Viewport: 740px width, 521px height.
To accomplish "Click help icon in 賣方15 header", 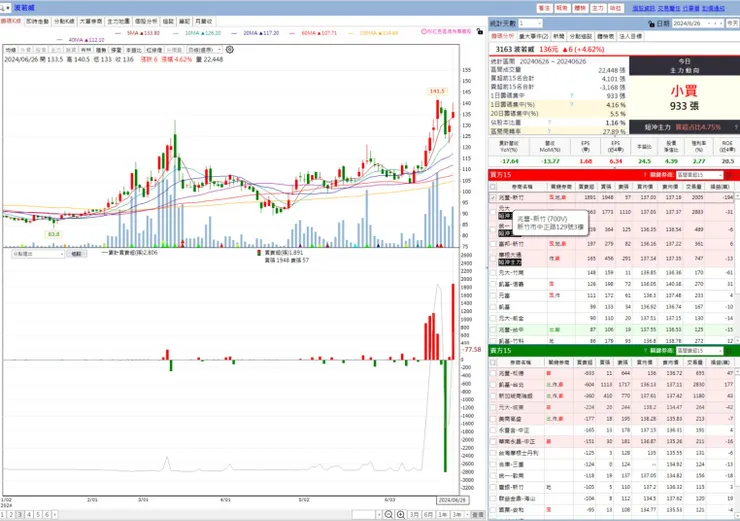I will click(x=645, y=351).
